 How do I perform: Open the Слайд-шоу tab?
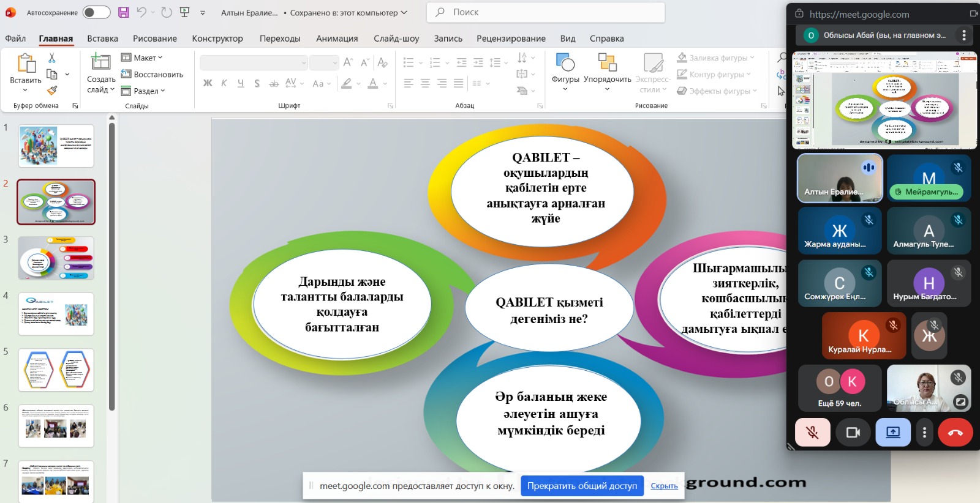(x=396, y=38)
